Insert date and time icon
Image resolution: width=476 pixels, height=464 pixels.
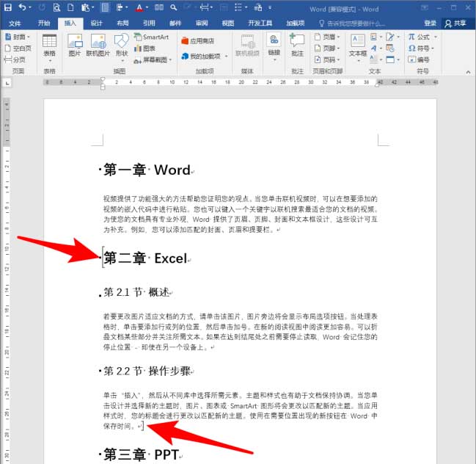coord(390,48)
